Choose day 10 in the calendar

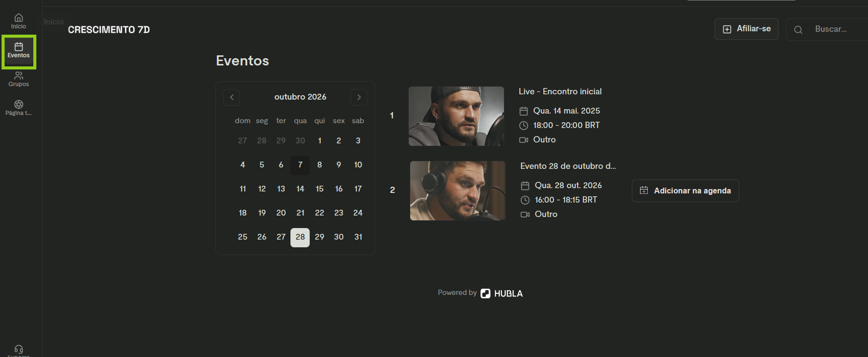(x=358, y=165)
